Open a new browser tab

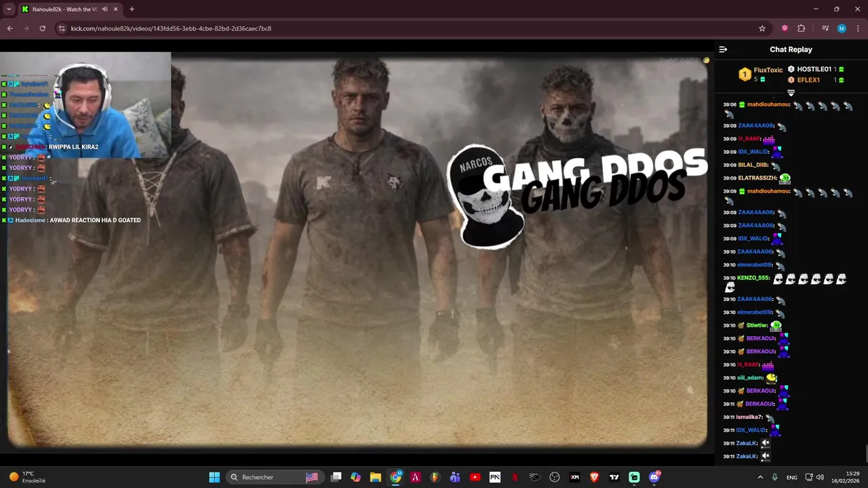(132, 9)
